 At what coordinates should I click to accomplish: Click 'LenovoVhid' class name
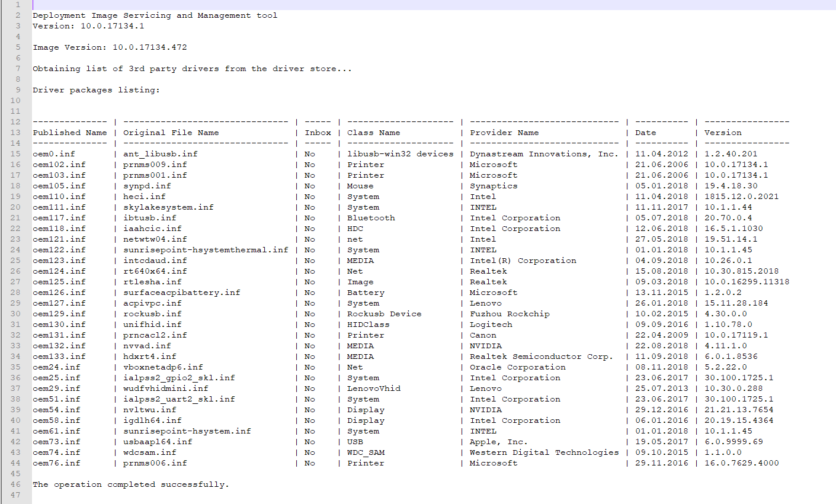coord(373,389)
